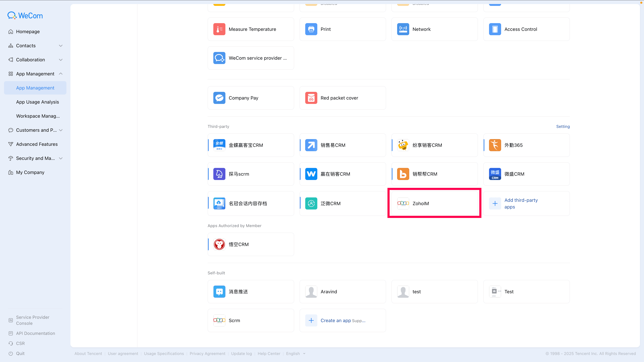Image resolution: width=644 pixels, height=362 pixels.
Task: Click the 悟空CRM monkey icon
Action: point(219,244)
